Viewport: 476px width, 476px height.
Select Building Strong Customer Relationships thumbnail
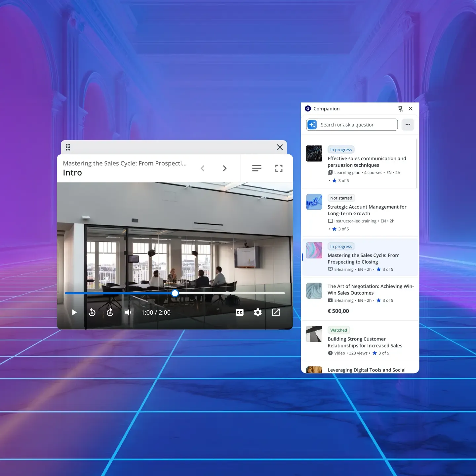coord(314,334)
